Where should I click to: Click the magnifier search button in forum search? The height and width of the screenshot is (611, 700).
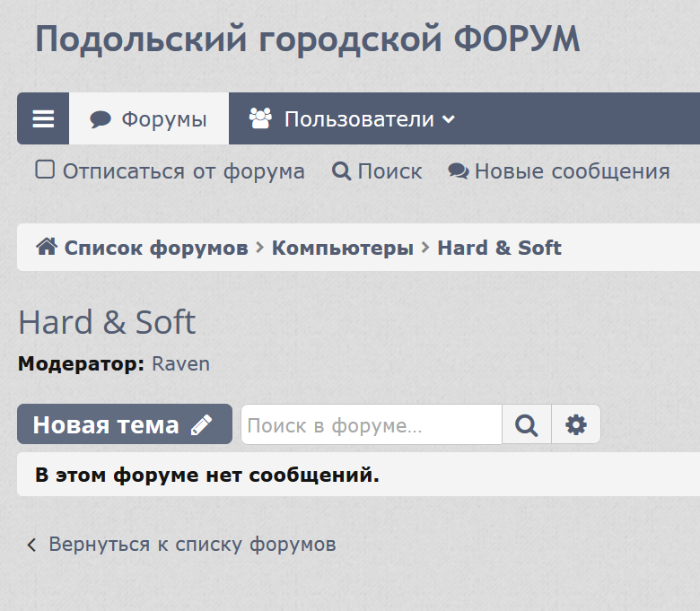click(x=526, y=424)
